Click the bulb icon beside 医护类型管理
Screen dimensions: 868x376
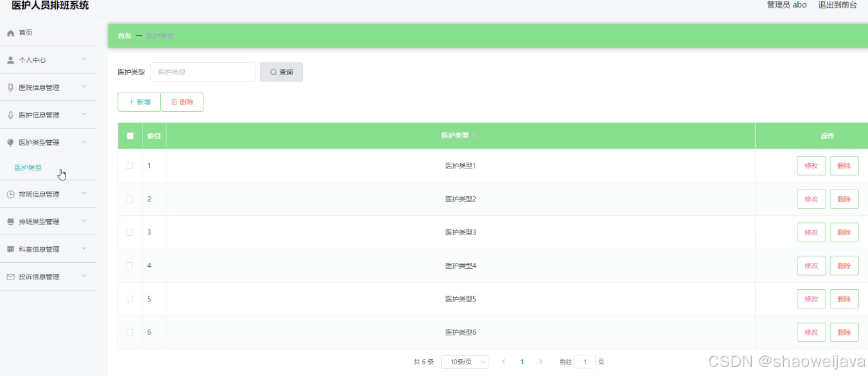[10, 143]
